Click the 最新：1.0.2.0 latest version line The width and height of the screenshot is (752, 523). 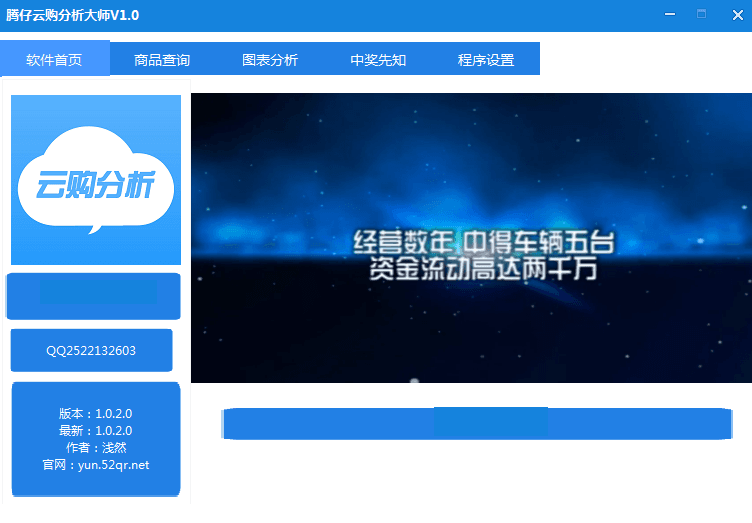pyautogui.click(x=96, y=430)
